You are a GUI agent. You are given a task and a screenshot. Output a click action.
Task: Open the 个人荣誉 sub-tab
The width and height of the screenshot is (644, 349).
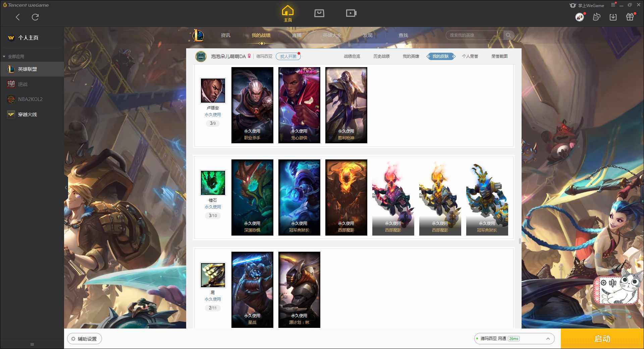click(470, 56)
